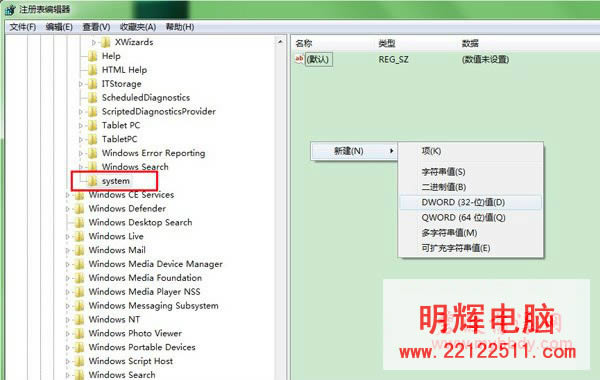
Task: Open the 文件(F) menu
Action: click(x=23, y=27)
